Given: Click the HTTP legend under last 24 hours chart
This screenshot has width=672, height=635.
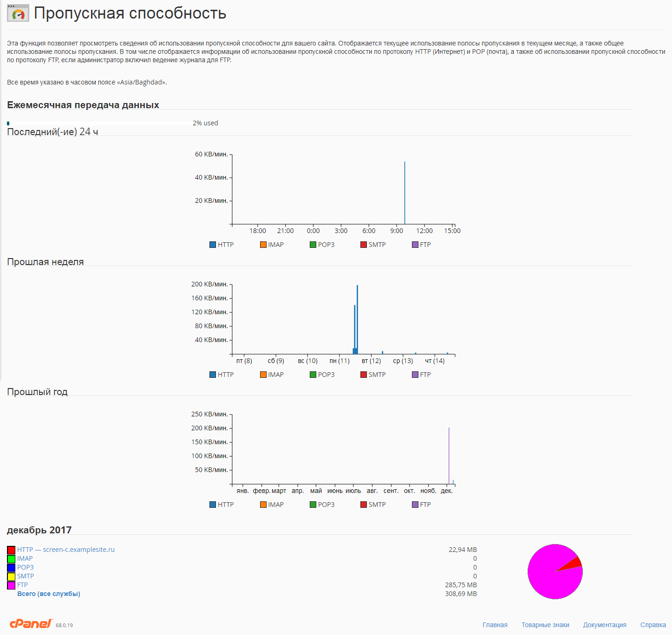Looking at the screenshot, I should pos(222,245).
